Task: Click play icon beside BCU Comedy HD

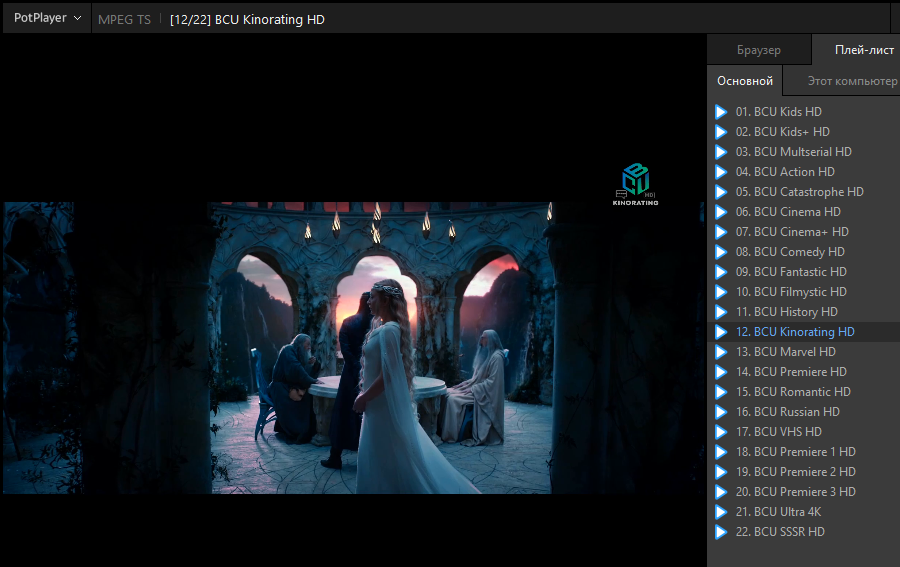Action: [x=721, y=252]
